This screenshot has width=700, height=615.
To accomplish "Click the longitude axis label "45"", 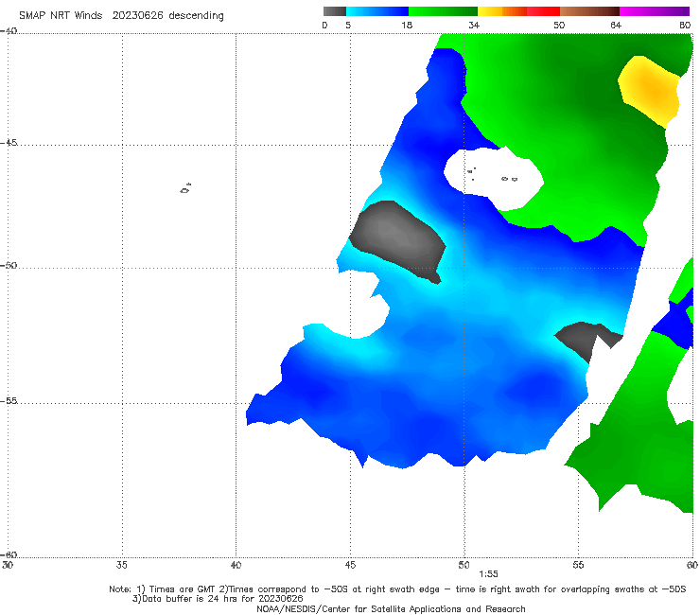I will (x=350, y=565).
